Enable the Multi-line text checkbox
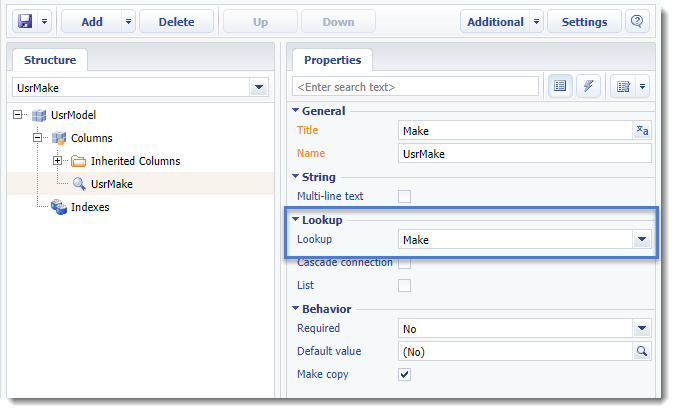676x413 pixels. coord(404,196)
